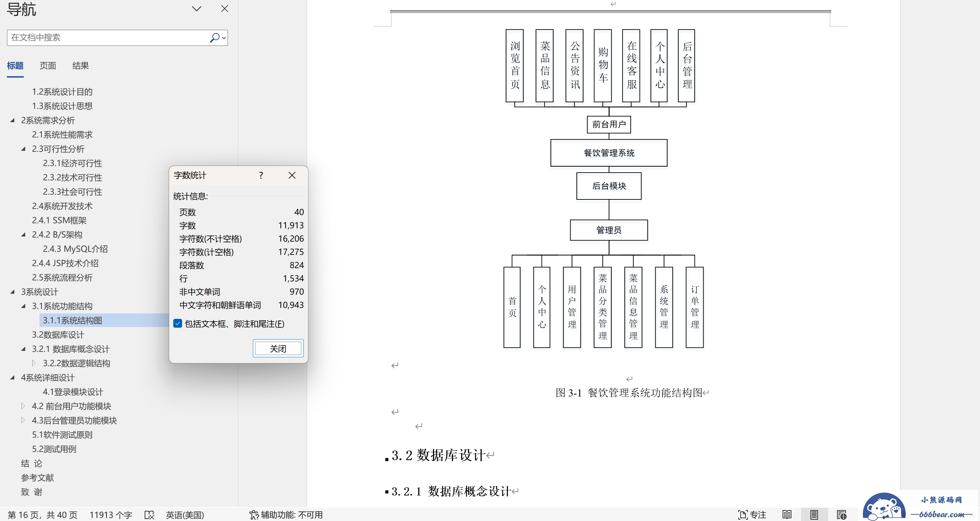Click the 管理员 box in diagram
Viewport: 980px width, 521px height.
(x=609, y=230)
